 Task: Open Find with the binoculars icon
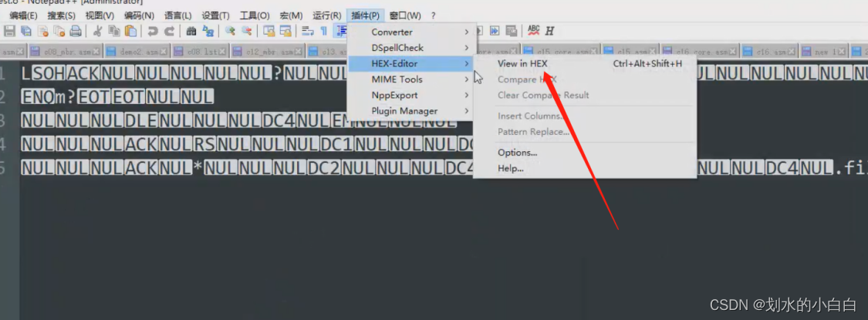click(x=191, y=31)
